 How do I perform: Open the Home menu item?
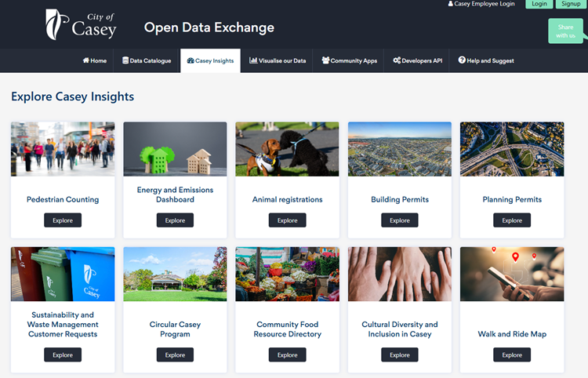pos(95,60)
